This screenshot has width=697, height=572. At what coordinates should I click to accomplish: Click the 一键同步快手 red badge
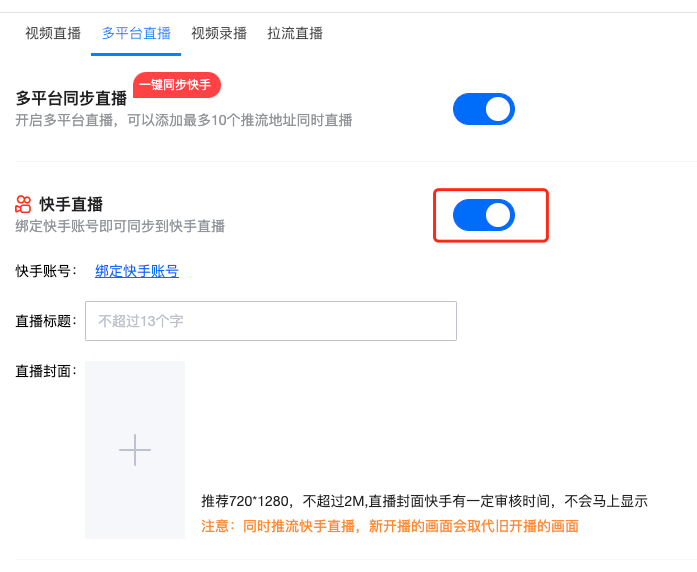coord(177,84)
